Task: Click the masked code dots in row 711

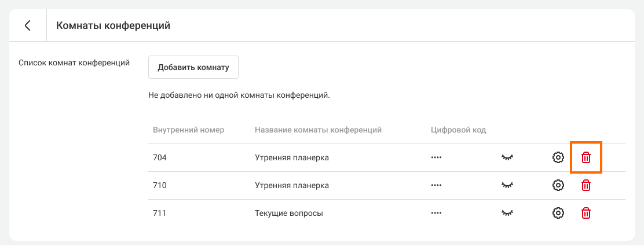Action: (x=436, y=213)
